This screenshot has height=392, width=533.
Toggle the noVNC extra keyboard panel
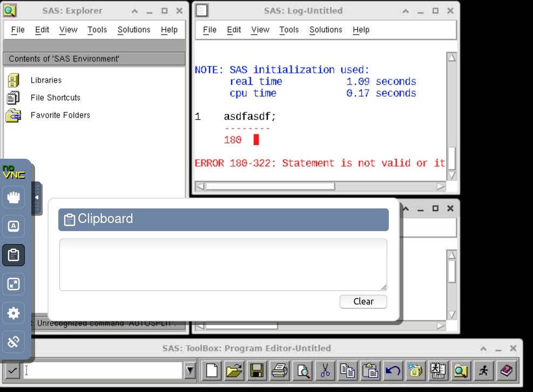[13, 226]
